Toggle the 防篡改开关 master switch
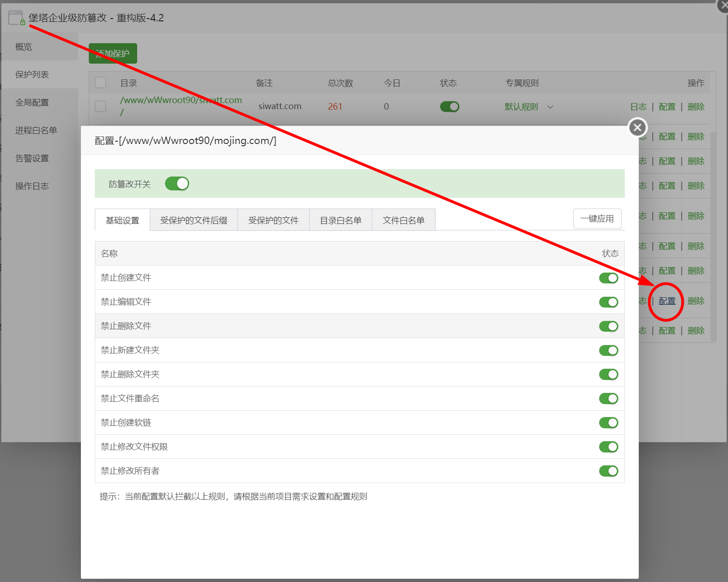Image resolution: width=728 pixels, height=582 pixels. [177, 184]
